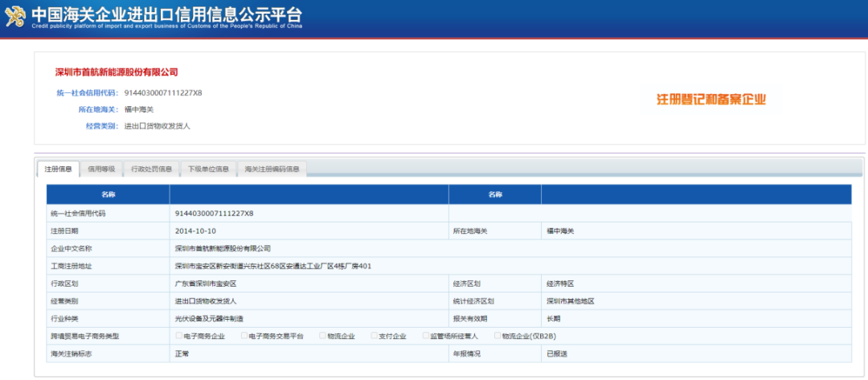Screen dimensions: 868x380
Task: Click the orange 注册登记和备案企业 label
Action: click(x=710, y=100)
